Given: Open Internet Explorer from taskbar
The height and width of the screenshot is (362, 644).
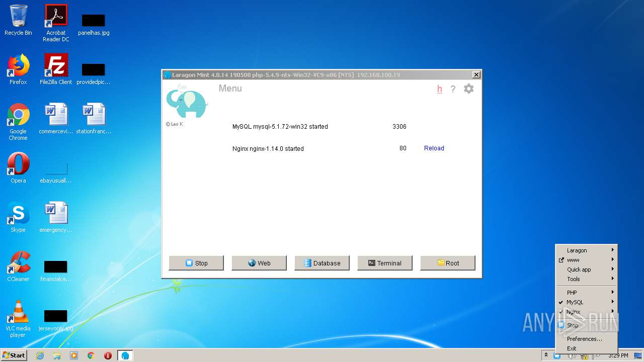Looking at the screenshot, I should tap(40, 355).
